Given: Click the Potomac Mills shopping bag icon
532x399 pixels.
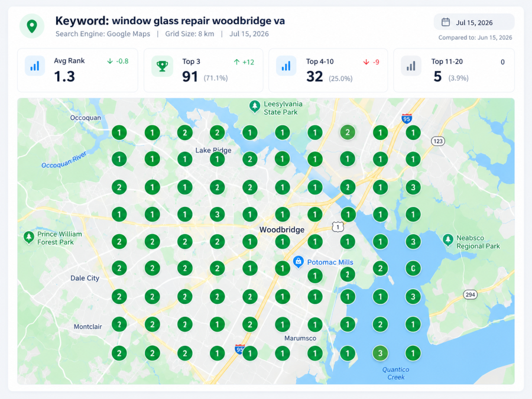Looking at the screenshot, I should click(x=299, y=262).
